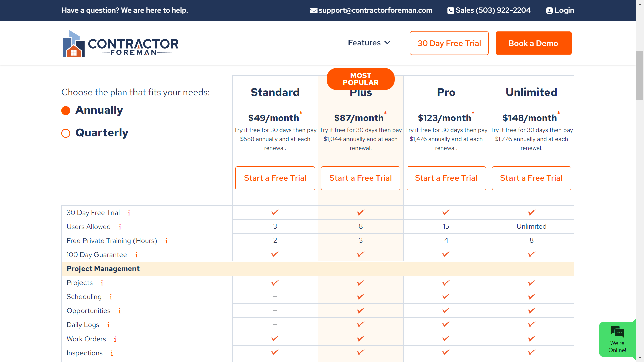Click the $87/month price
The height and width of the screenshot is (362, 644).
359,118
